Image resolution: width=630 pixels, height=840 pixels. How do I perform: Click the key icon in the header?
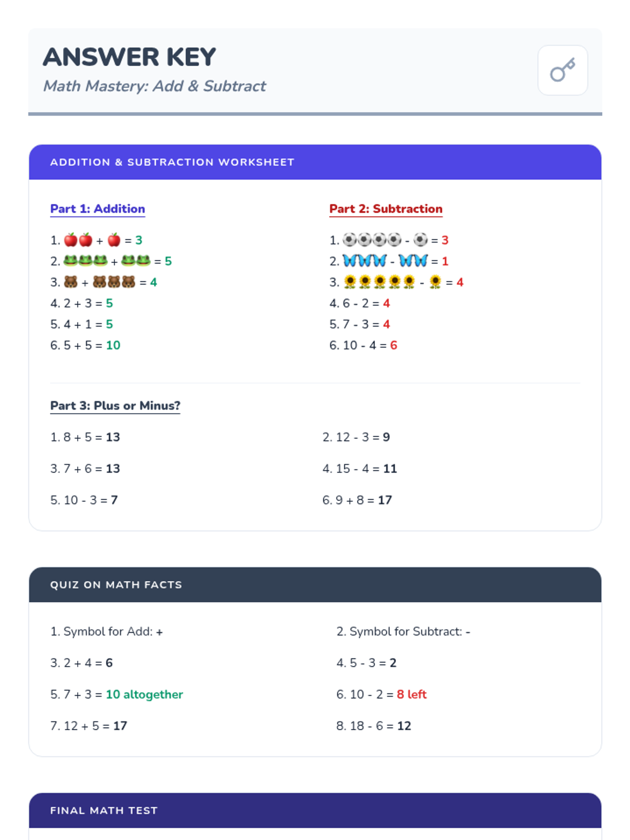[562, 70]
